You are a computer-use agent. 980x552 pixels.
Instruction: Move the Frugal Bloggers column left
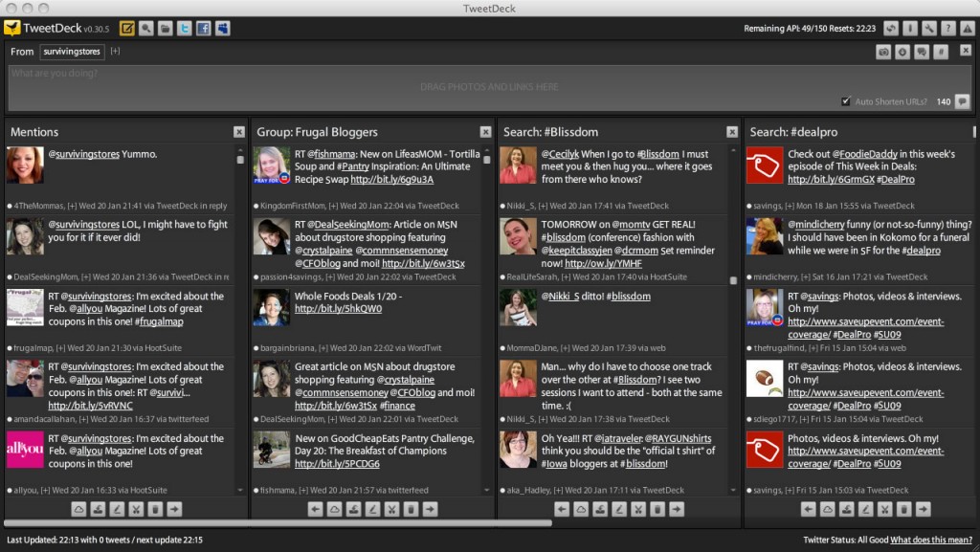[x=316, y=510]
